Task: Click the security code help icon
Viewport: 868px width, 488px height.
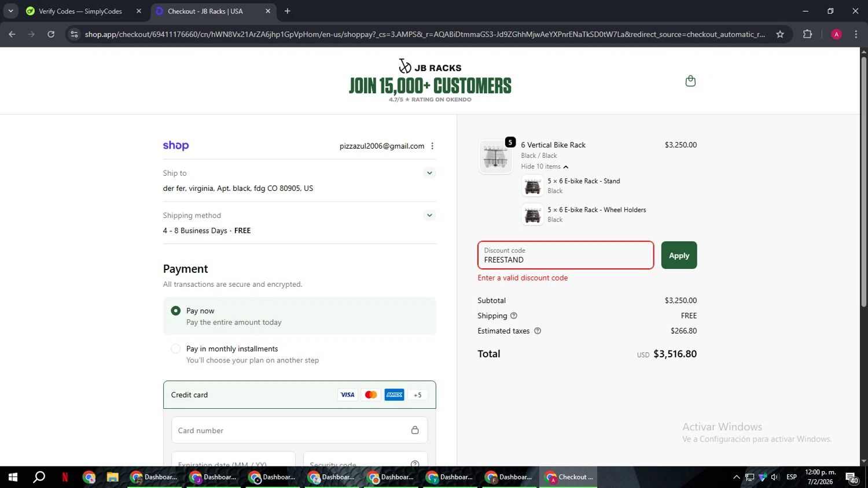Action: (x=415, y=464)
